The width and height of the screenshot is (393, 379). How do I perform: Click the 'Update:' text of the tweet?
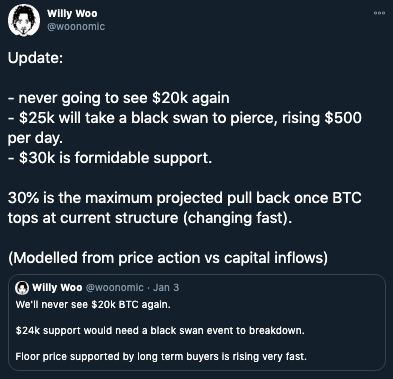[x=35, y=58]
